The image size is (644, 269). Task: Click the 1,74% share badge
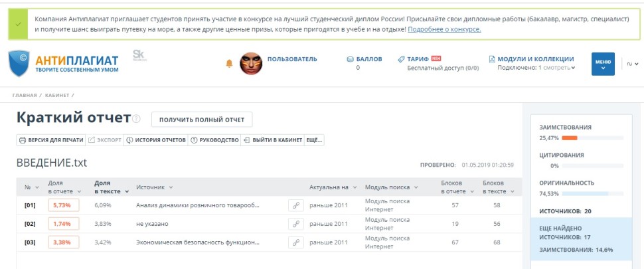point(64,224)
